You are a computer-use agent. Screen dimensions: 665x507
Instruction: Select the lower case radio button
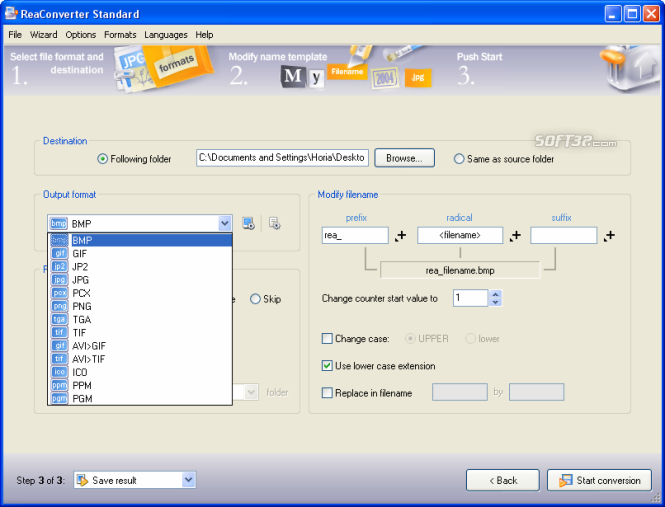(470, 339)
